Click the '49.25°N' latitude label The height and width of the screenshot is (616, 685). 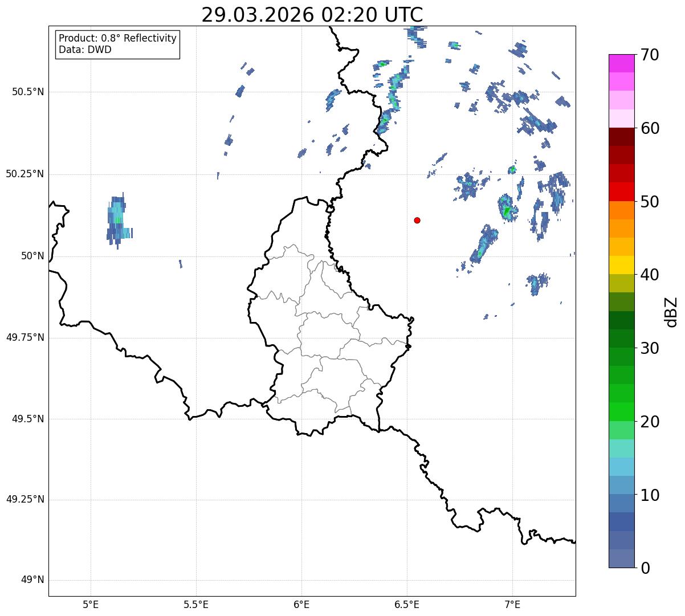coord(25,500)
